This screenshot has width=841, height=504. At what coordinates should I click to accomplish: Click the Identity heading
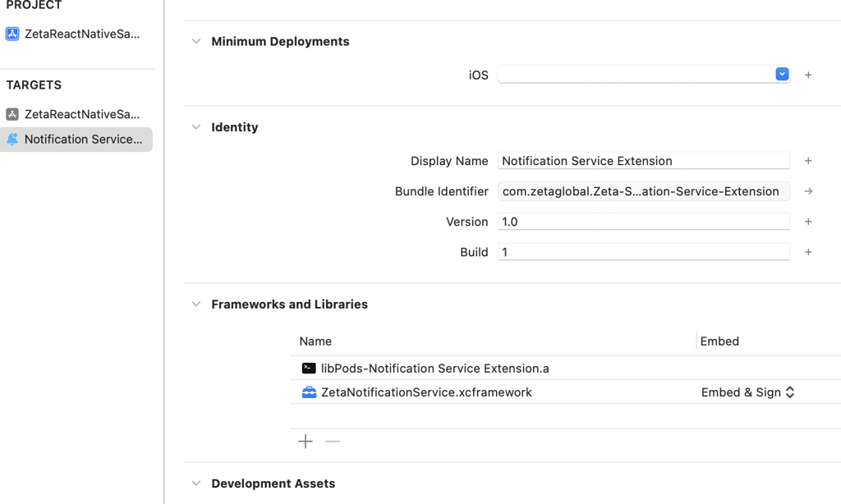pos(234,127)
